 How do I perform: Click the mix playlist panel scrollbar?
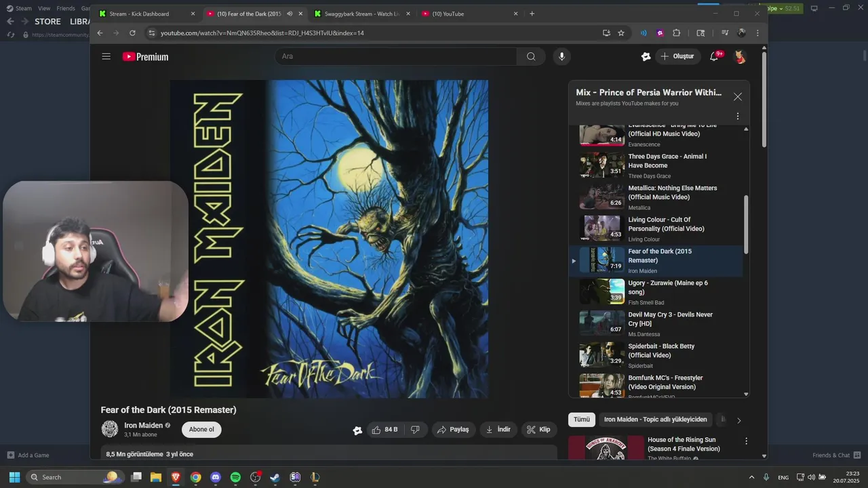pos(746,226)
